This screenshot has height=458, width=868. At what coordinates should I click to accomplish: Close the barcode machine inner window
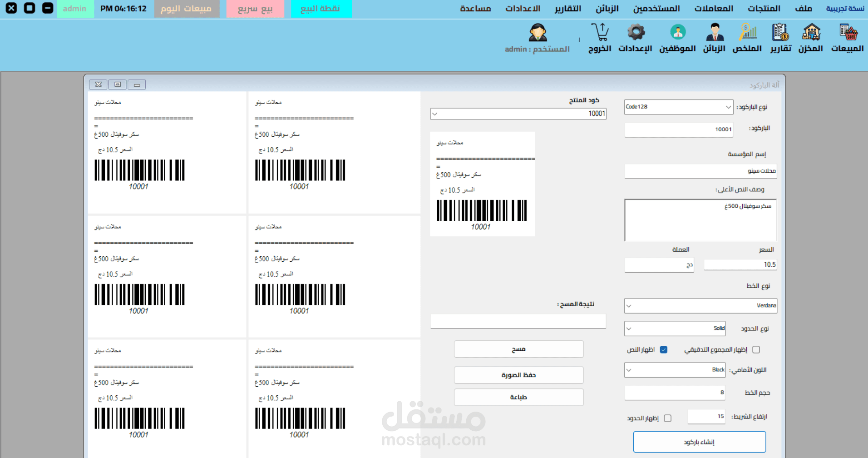click(99, 85)
